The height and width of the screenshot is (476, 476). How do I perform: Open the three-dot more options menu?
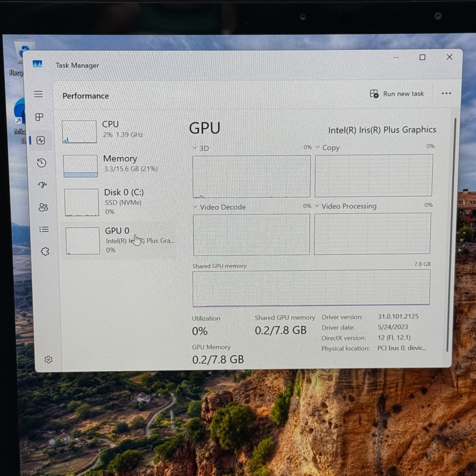point(446,93)
